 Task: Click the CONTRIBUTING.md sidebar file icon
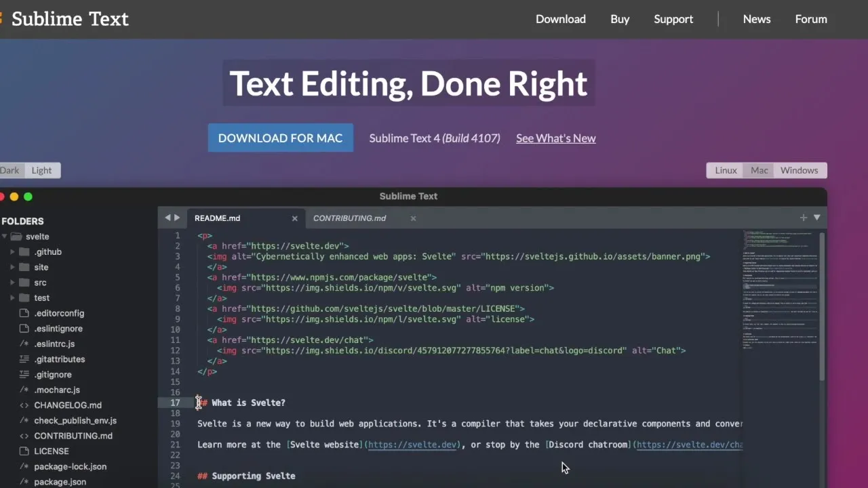click(24, 436)
